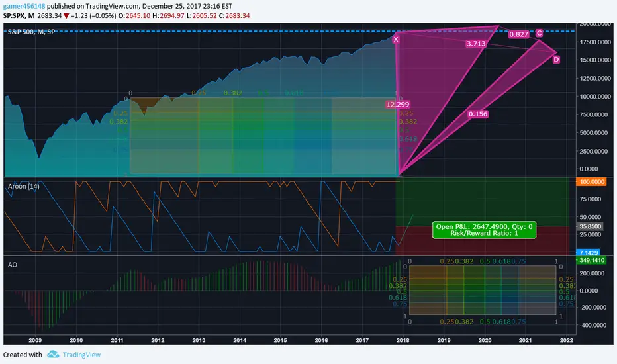617x364 pixels.
Task: Select the X point marker on the pattern
Action: [x=396, y=39]
